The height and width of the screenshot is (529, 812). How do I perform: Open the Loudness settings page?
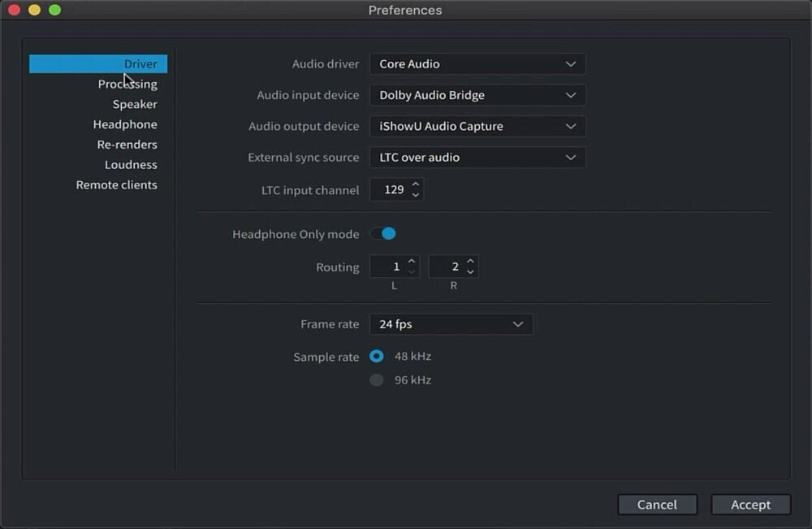131,164
